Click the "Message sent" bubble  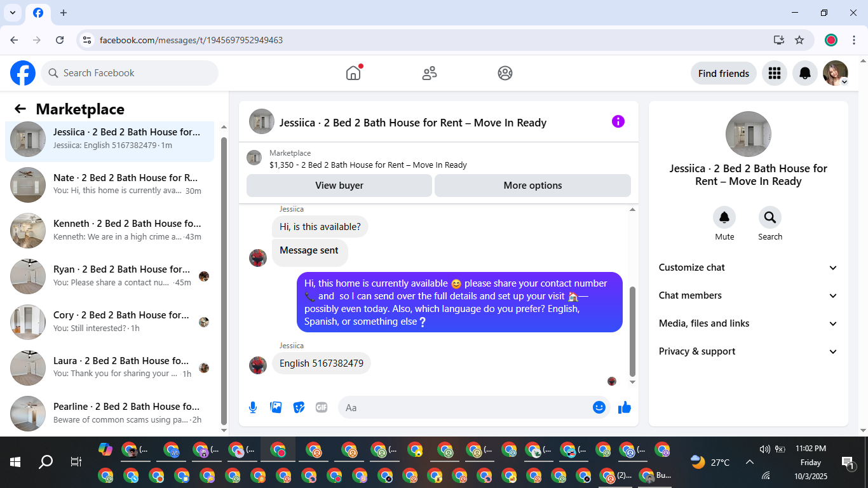point(309,252)
